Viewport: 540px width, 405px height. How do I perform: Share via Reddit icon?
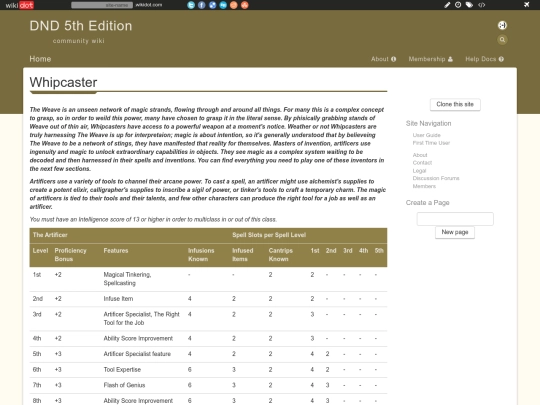coord(234,5)
